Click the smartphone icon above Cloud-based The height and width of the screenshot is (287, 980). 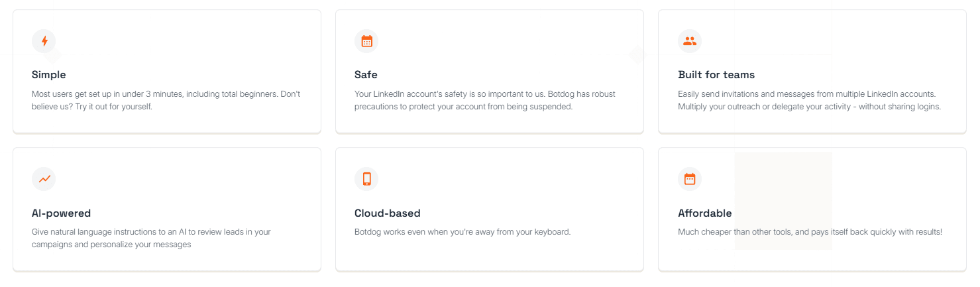coord(366,179)
